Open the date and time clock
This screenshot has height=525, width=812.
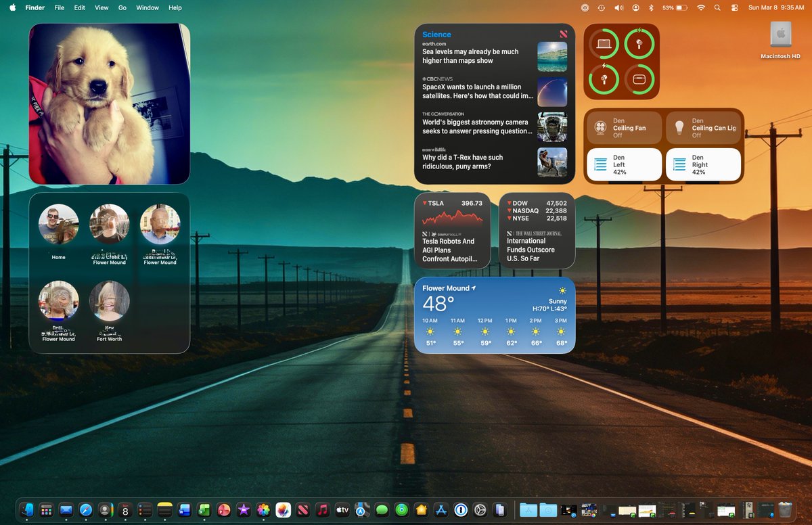776,7
